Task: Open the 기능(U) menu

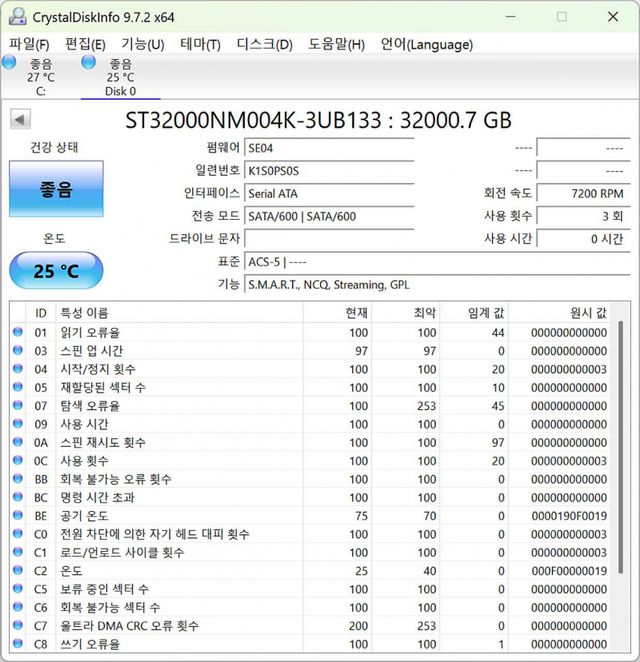Action: [142, 44]
